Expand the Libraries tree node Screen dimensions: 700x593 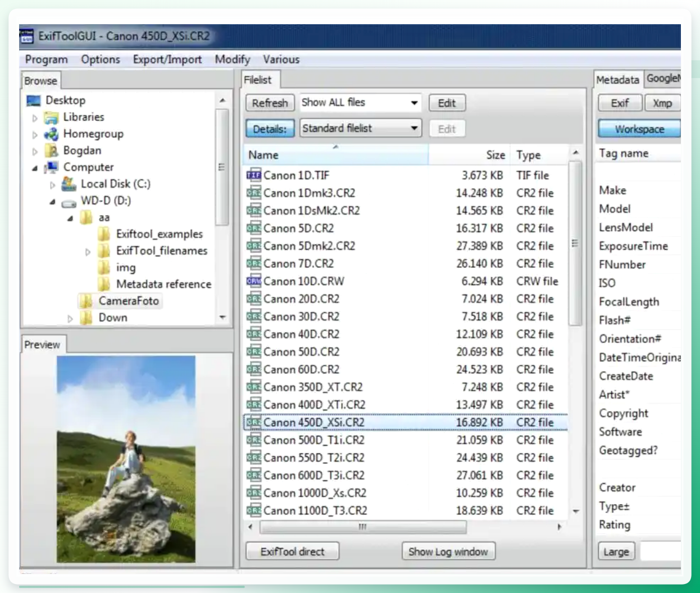click(x=35, y=118)
